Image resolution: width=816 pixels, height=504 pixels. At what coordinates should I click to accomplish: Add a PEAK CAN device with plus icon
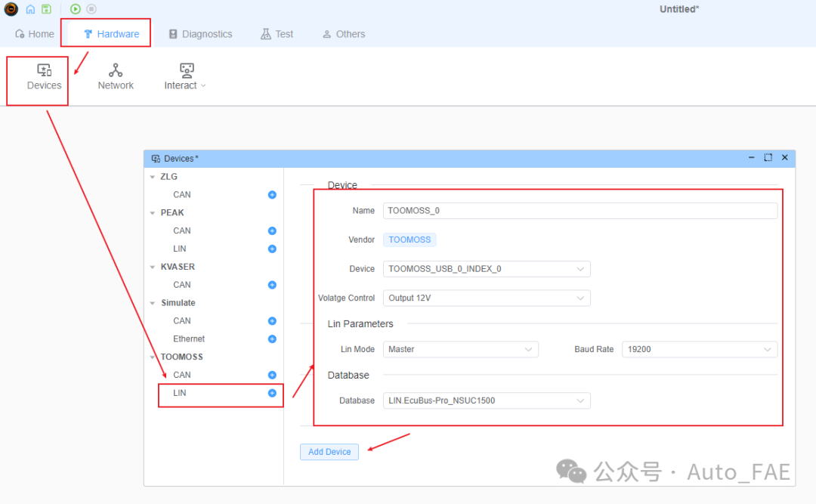[x=272, y=230]
